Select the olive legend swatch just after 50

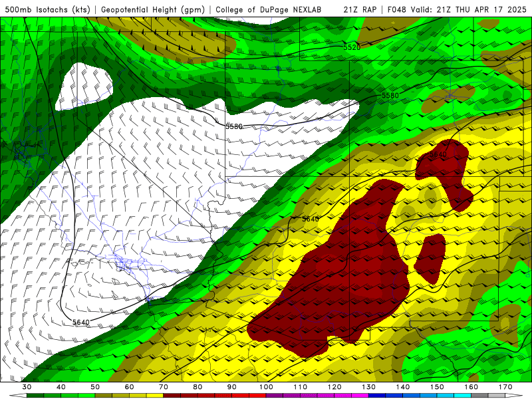click(104, 396)
